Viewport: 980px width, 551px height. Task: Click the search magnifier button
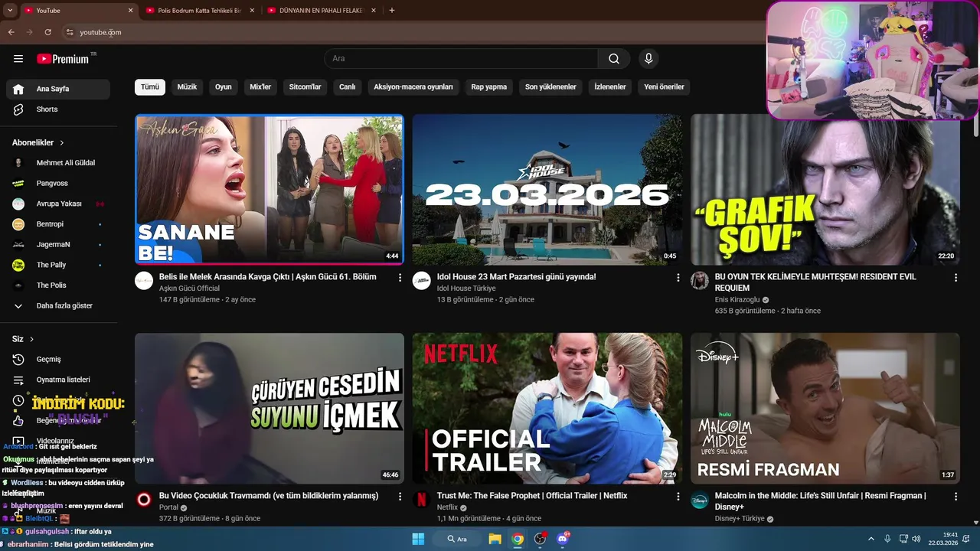point(614,59)
